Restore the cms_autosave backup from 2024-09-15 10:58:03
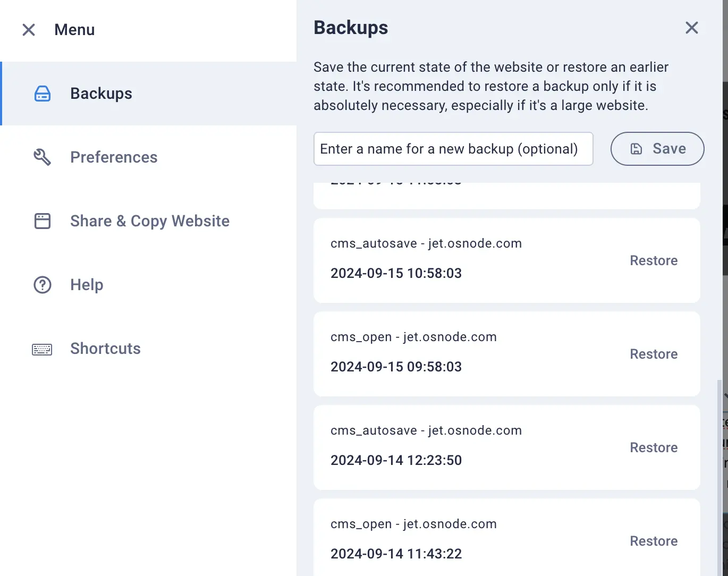Viewport: 728px width, 576px height. [654, 260]
